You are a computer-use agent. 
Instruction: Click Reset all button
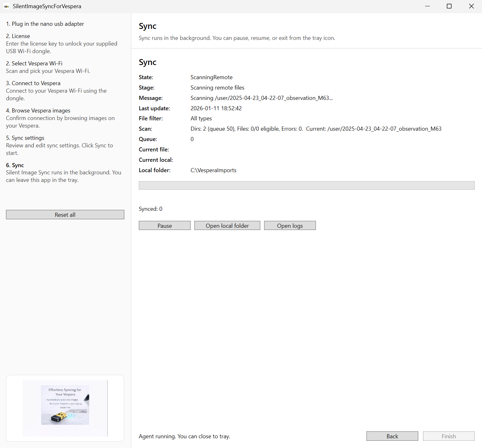65,215
